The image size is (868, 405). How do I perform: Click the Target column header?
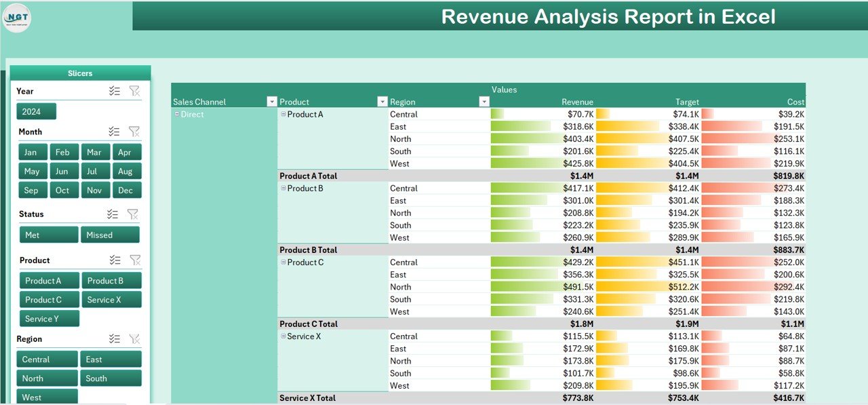tap(687, 102)
